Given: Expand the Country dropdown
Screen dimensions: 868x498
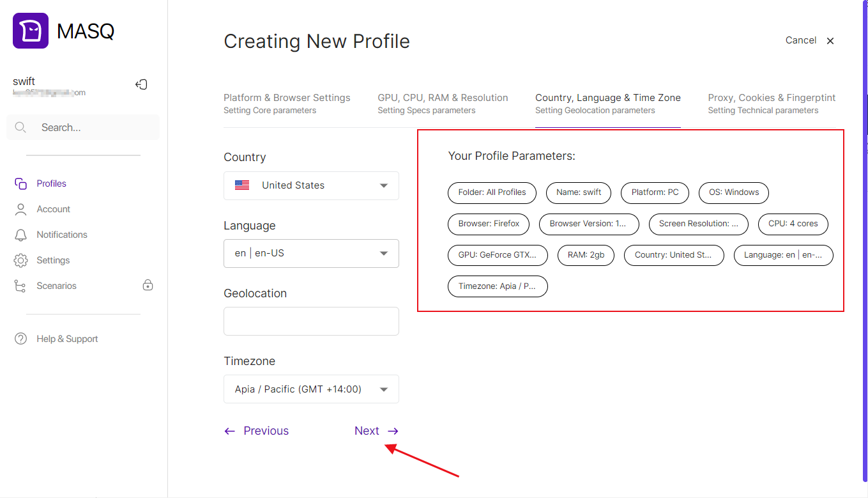Looking at the screenshot, I should (383, 185).
